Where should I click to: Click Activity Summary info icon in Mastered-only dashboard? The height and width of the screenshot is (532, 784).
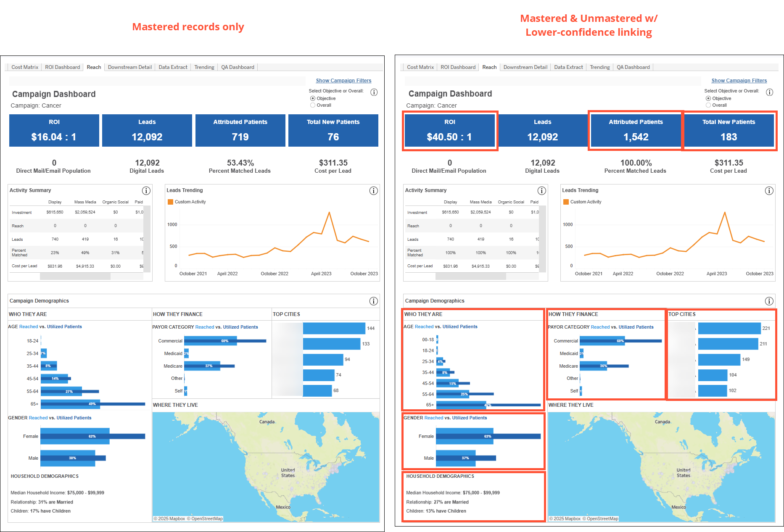coord(146,191)
